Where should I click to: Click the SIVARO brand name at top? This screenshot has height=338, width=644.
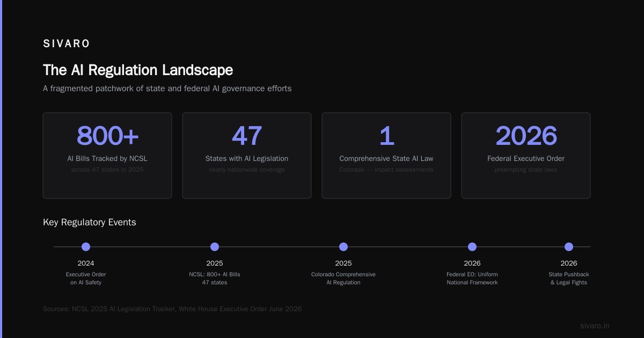67,44
